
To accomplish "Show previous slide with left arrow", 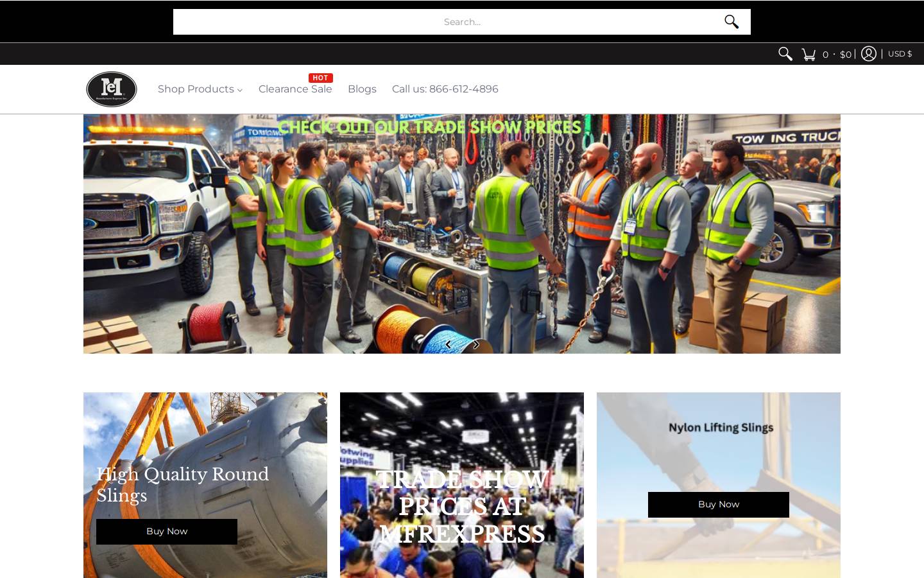I will pos(448,345).
